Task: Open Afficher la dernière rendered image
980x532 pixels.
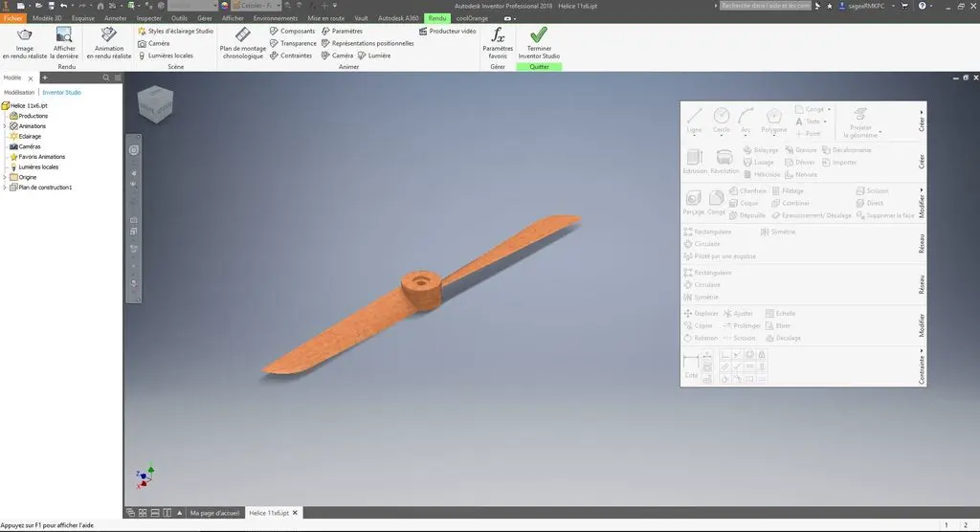Action: tap(64, 43)
